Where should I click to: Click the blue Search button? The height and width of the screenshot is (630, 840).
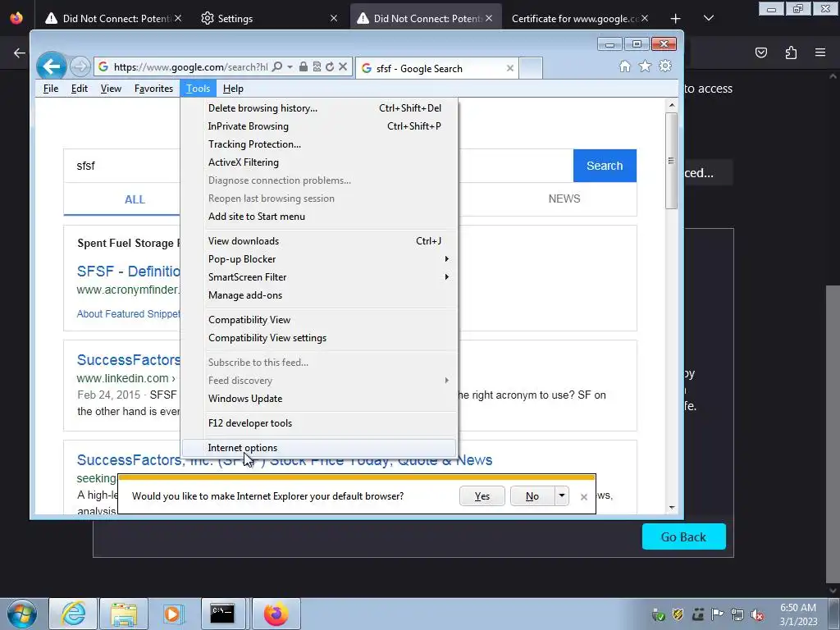(605, 166)
